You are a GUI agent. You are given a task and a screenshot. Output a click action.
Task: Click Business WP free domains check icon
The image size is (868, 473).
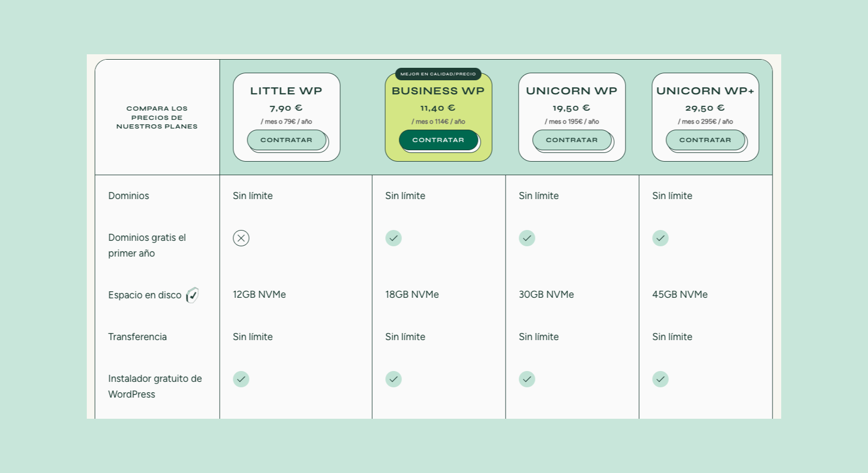[393, 238]
